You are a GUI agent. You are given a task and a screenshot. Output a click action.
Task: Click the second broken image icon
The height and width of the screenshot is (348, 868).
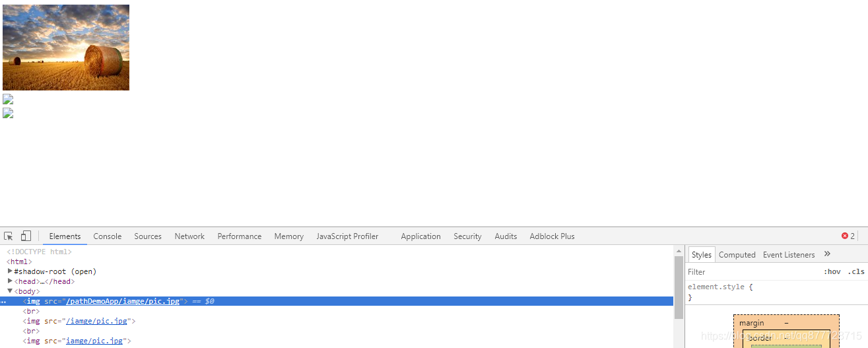pyautogui.click(x=8, y=113)
